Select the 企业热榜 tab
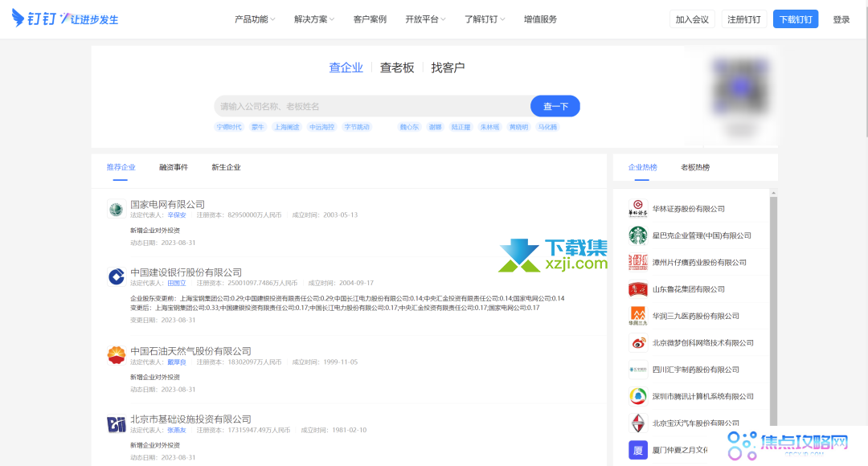This screenshot has width=868, height=466. pyautogui.click(x=642, y=167)
